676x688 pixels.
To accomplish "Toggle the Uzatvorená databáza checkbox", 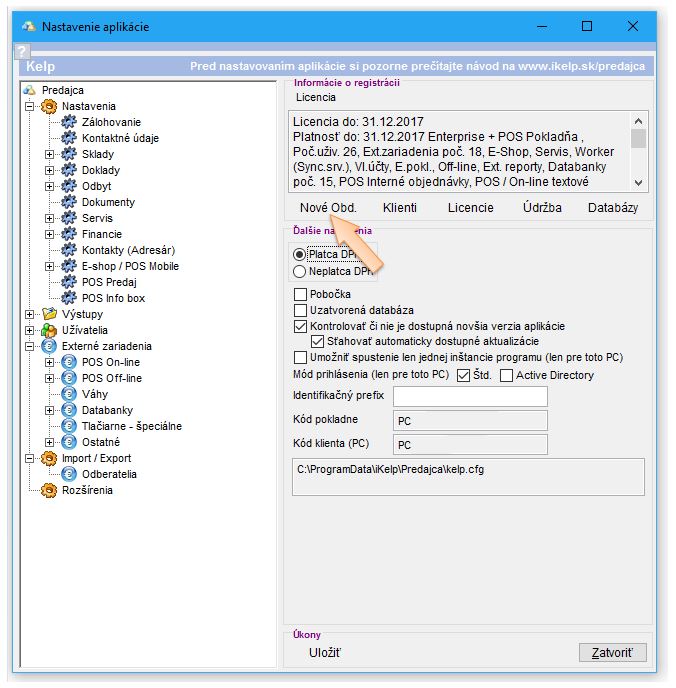I will [x=301, y=311].
